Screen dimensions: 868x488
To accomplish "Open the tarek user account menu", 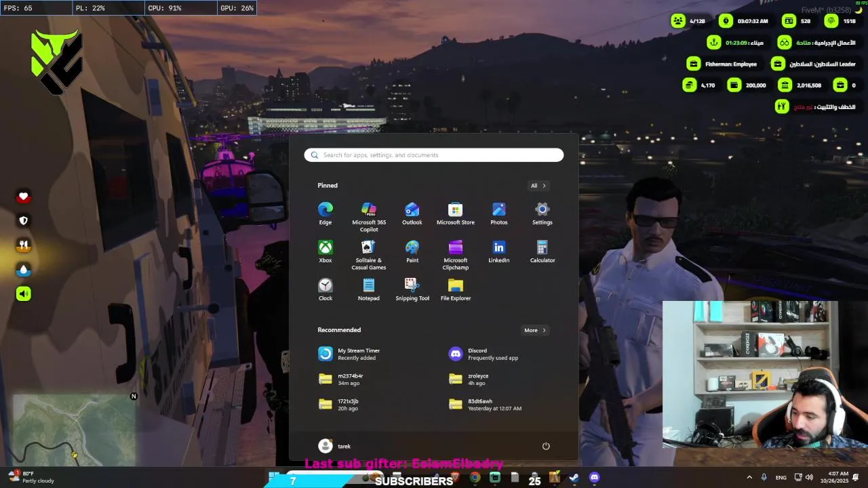I will [x=335, y=446].
